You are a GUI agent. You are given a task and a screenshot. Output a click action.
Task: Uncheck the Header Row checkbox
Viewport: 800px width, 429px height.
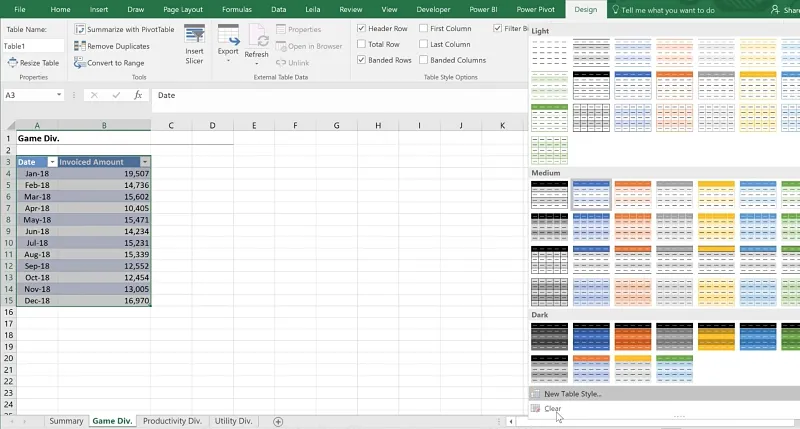tap(362, 29)
